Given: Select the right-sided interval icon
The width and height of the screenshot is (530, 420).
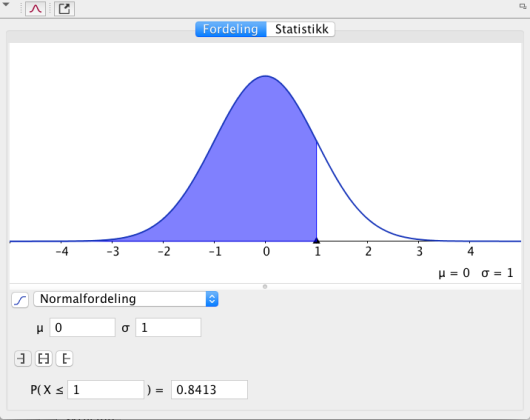Looking at the screenshot, I should pos(65,359).
